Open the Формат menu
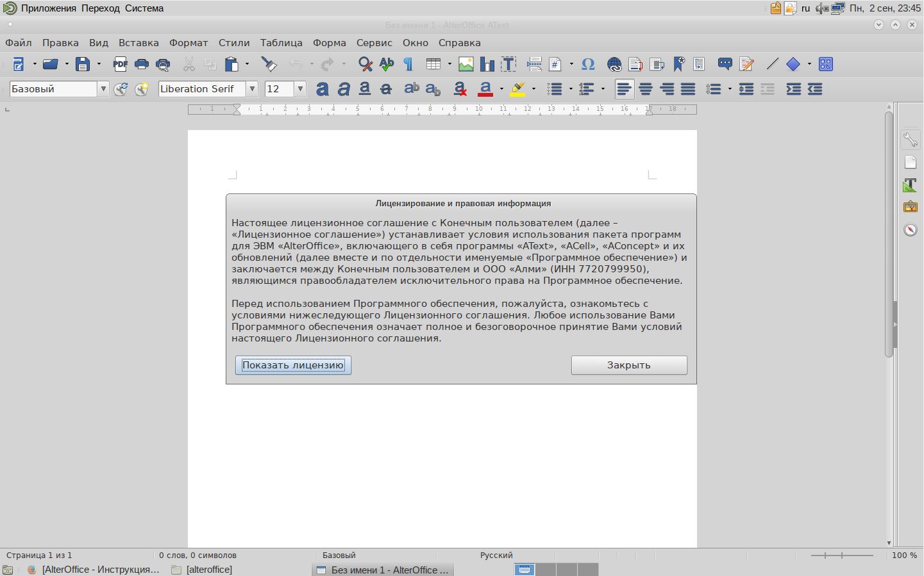The height and width of the screenshot is (576, 924). tap(189, 43)
